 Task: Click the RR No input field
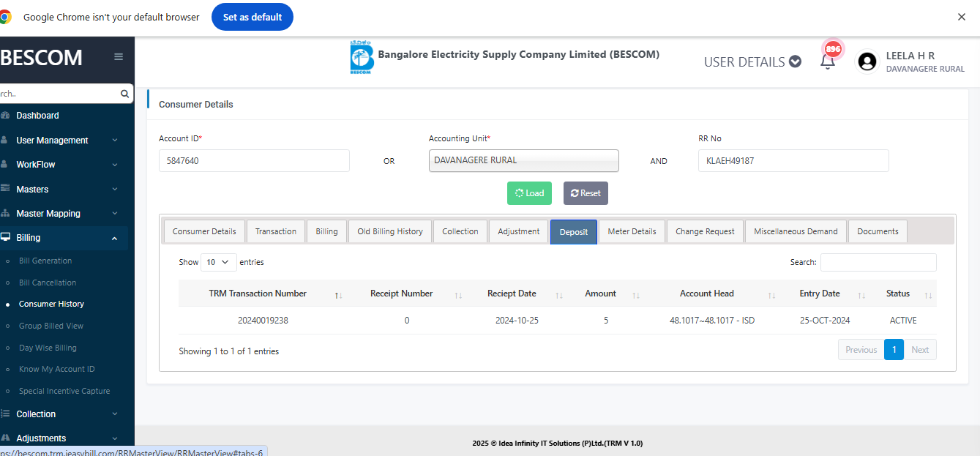(793, 161)
